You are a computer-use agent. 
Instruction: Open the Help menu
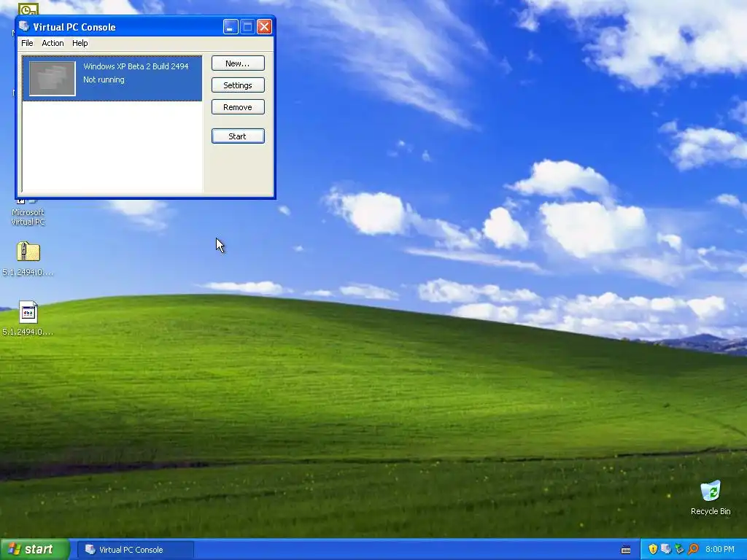pos(80,43)
